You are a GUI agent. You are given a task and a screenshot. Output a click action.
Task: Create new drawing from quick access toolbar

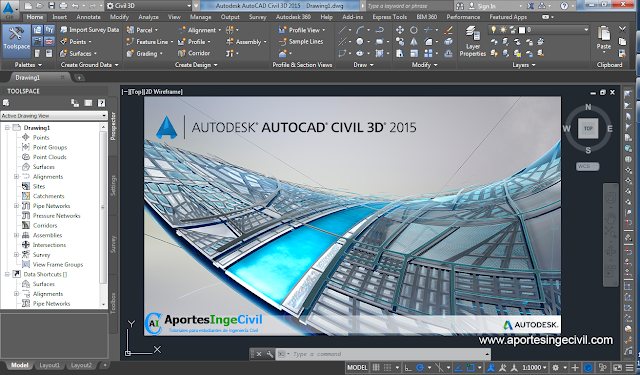point(28,6)
